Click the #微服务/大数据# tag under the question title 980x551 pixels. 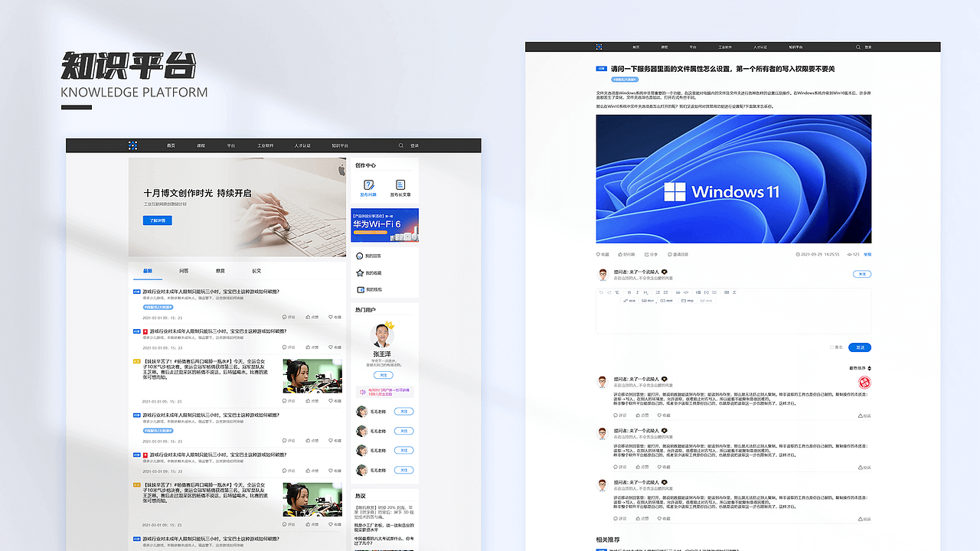[x=625, y=79]
